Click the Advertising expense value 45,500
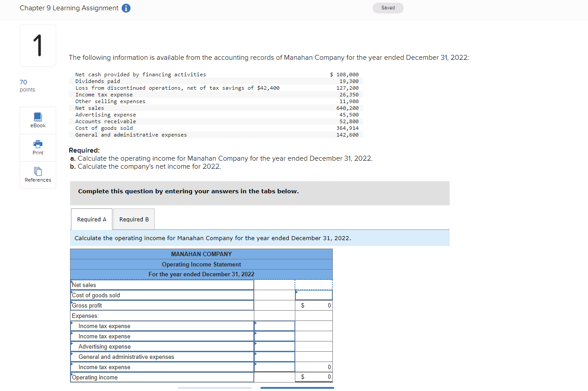 [349, 115]
